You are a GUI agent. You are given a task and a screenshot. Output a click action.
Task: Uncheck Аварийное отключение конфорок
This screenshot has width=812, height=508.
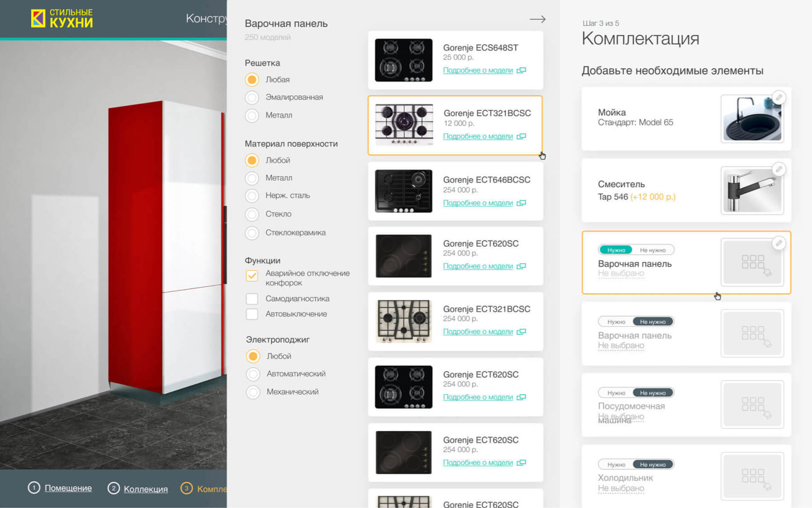[x=252, y=276]
